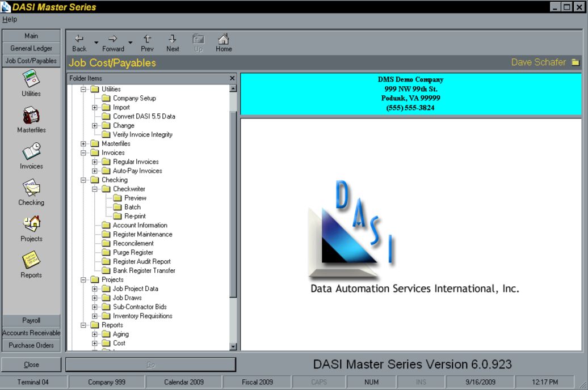Click the Calendar 2009 status bar entry
The image size is (588, 390).
pyautogui.click(x=184, y=382)
